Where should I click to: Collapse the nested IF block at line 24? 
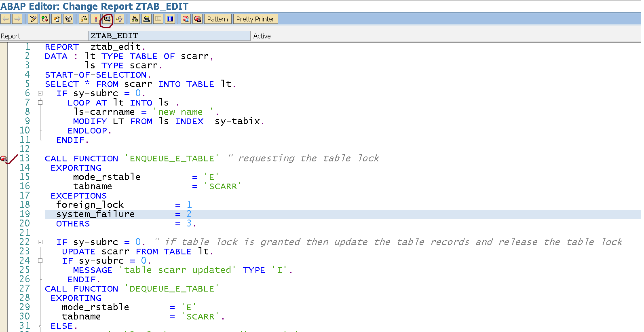(40, 261)
